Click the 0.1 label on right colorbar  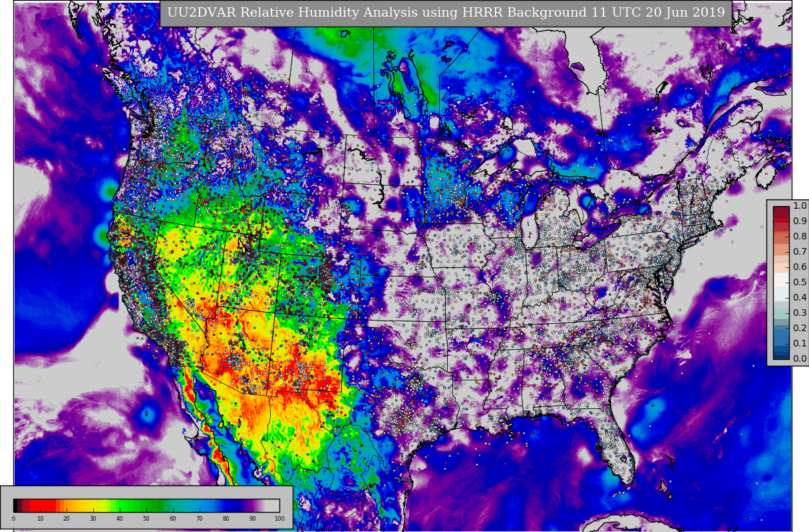pyautogui.click(x=800, y=343)
